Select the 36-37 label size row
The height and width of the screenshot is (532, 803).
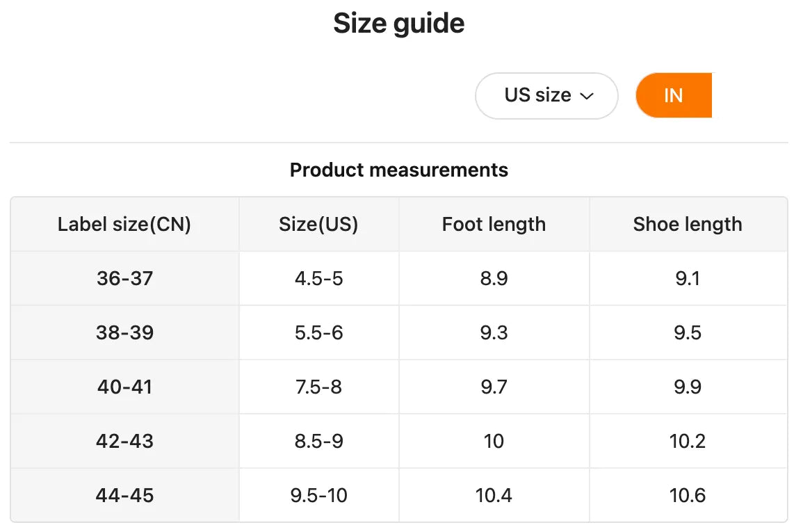coord(125,279)
